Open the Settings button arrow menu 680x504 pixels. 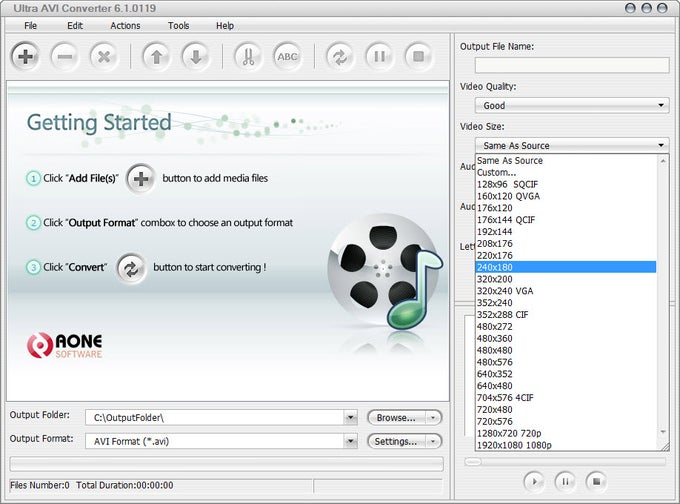(x=433, y=442)
